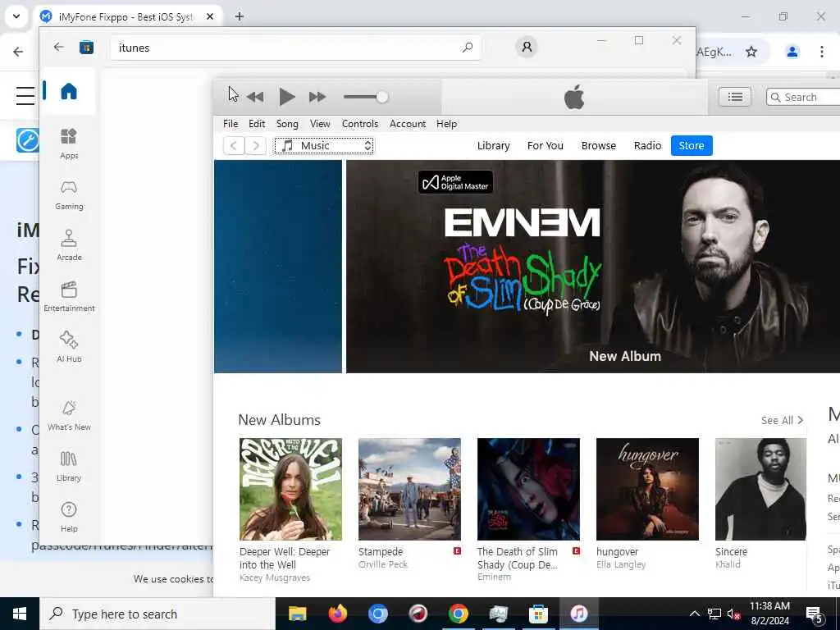Click the Microsoft Store Home icon

tap(69, 91)
